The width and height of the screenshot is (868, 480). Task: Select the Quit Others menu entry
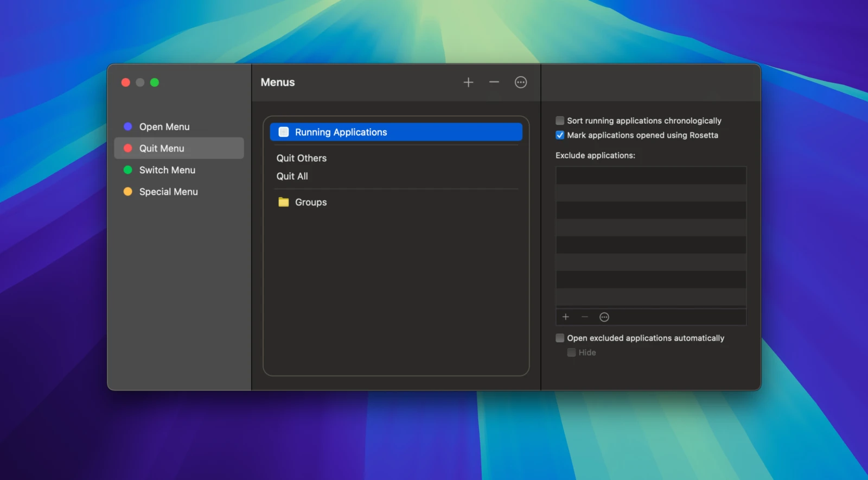(302, 158)
